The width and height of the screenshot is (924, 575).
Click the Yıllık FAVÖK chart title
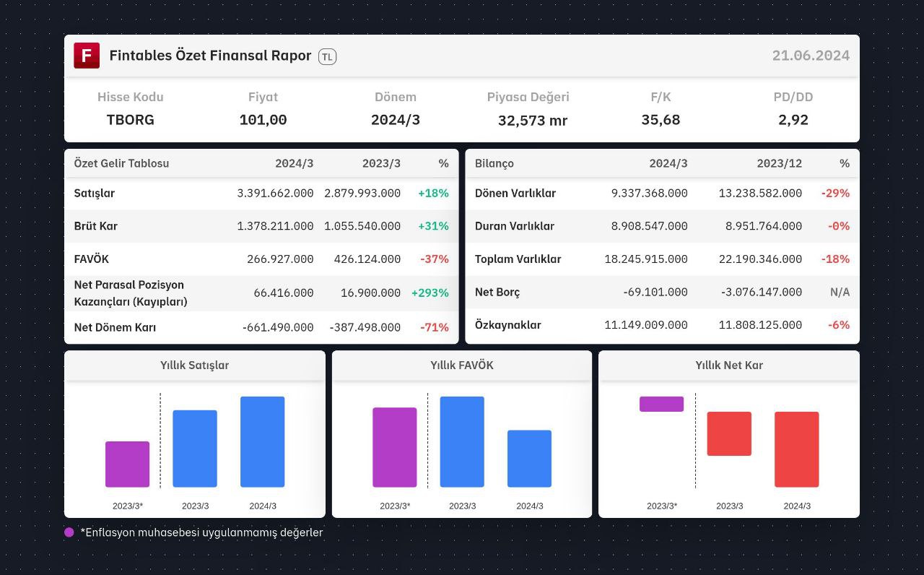pos(462,366)
